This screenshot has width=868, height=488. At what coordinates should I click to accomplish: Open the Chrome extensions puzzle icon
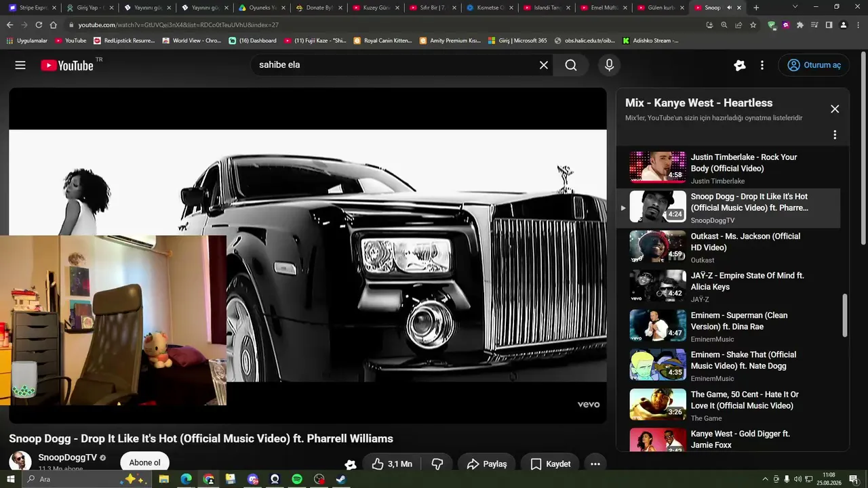tap(800, 25)
